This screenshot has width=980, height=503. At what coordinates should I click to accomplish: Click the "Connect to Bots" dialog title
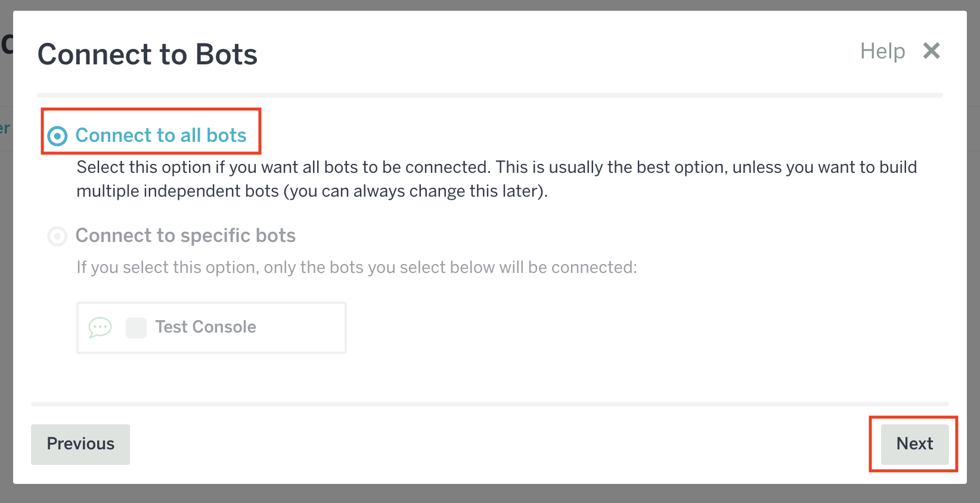pyautogui.click(x=147, y=54)
